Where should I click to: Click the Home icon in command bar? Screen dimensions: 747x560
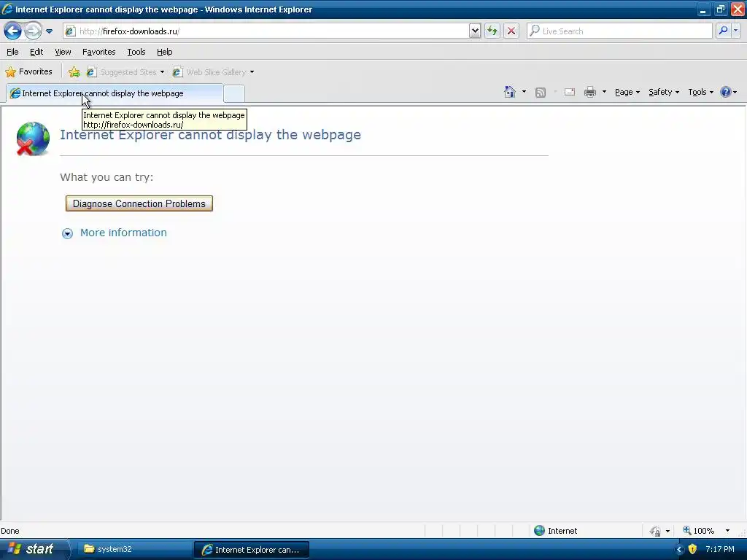[x=510, y=92]
